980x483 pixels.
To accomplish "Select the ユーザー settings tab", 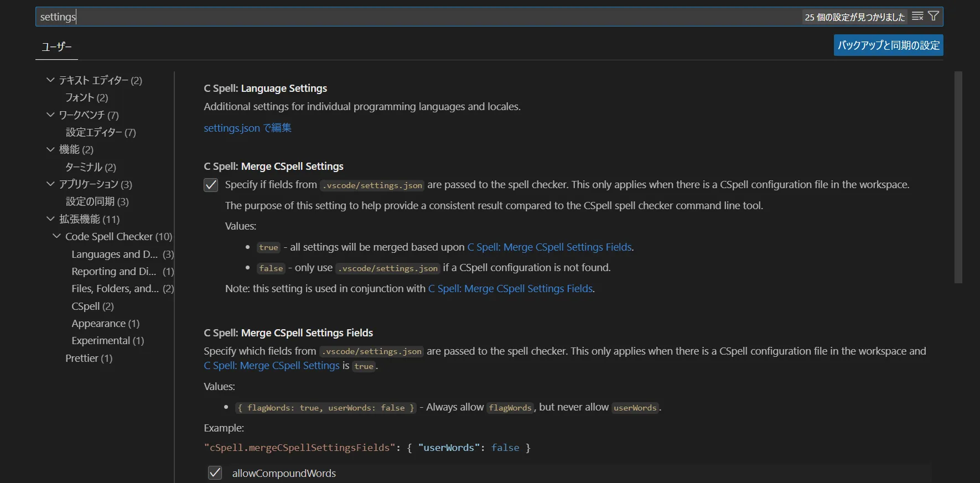I will [x=56, y=47].
